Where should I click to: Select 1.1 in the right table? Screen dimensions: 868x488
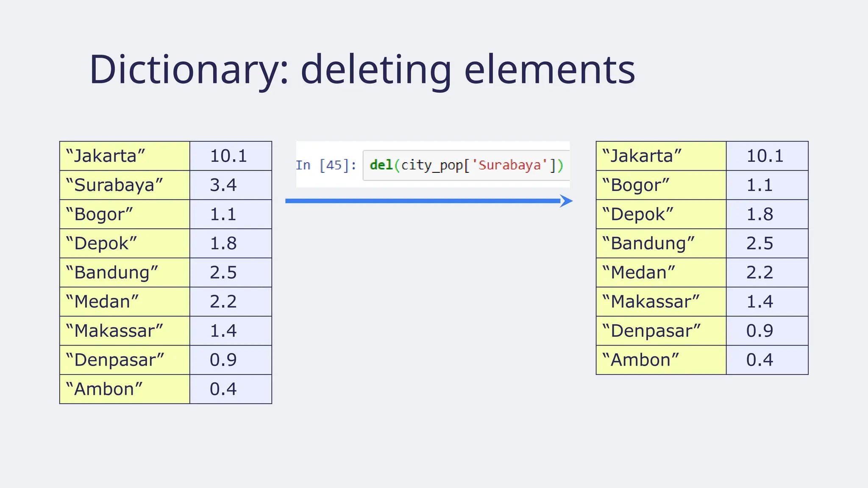[767, 185]
